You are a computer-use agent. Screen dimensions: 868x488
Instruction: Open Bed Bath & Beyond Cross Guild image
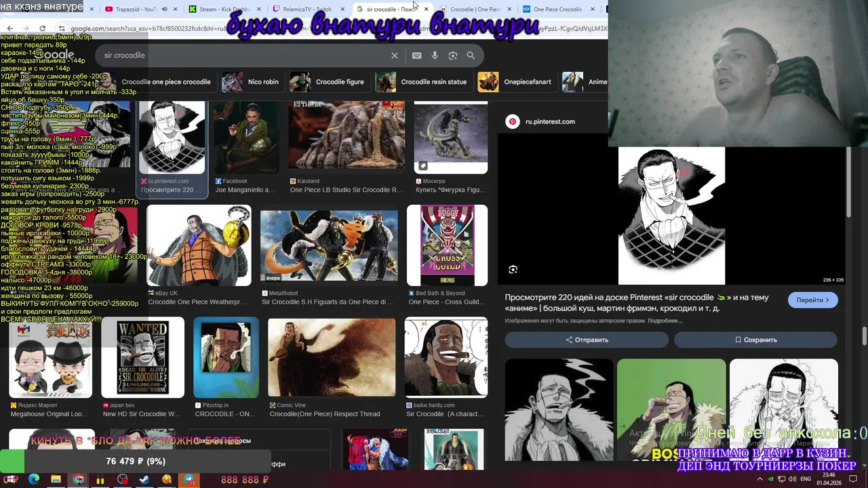447,245
